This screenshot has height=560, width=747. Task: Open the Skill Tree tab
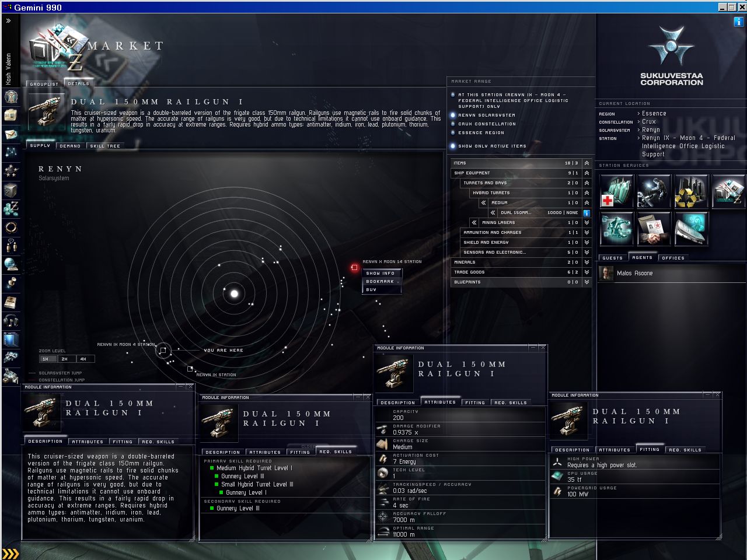[x=105, y=146]
